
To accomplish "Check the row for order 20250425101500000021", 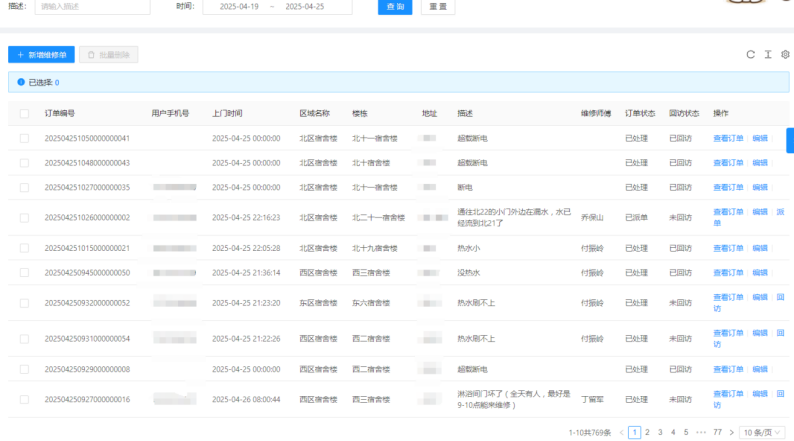I will point(24,248).
